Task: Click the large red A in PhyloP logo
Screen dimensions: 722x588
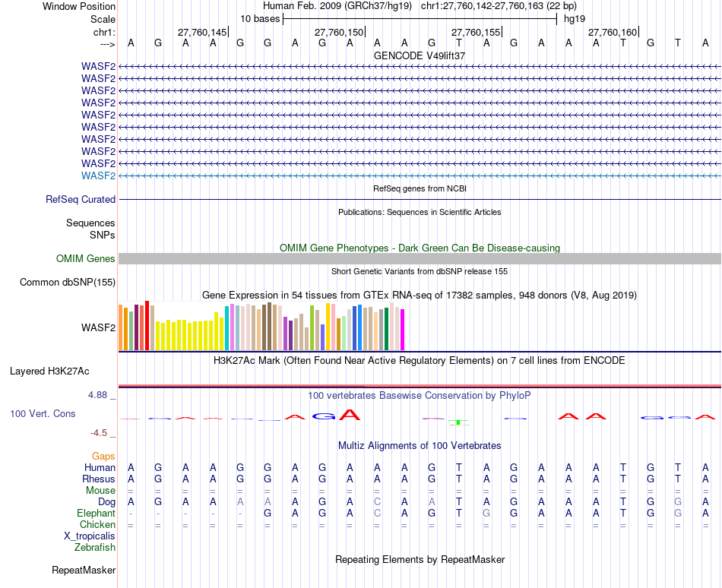Action: coord(350,415)
